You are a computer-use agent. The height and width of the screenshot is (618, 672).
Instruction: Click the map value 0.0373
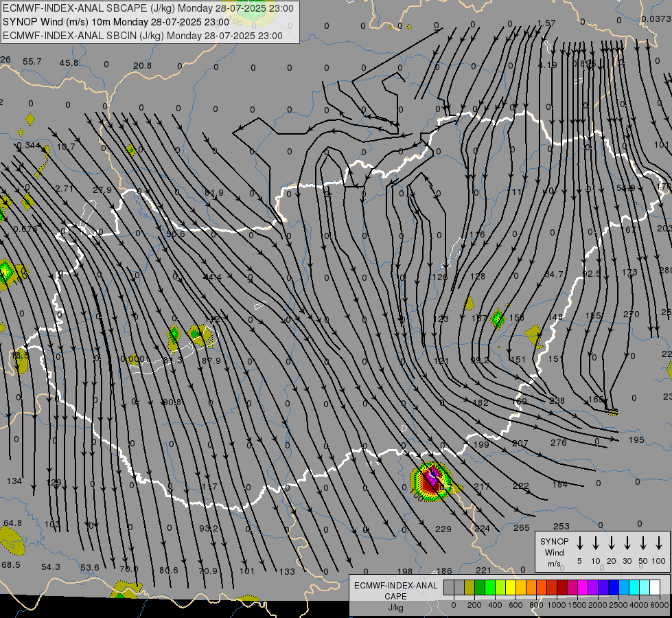coord(656,19)
